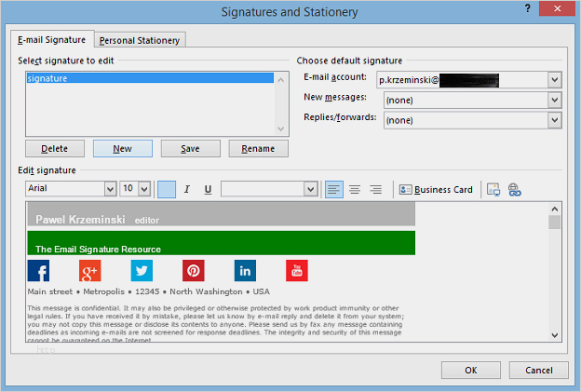Center the signature text
This screenshot has width=581, height=392.
(355, 189)
